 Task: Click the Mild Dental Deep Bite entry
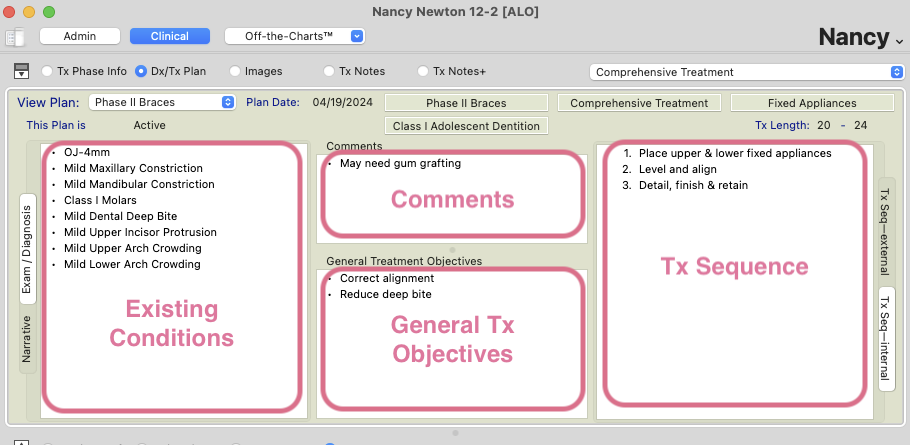pyautogui.click(x=121, y=216)
